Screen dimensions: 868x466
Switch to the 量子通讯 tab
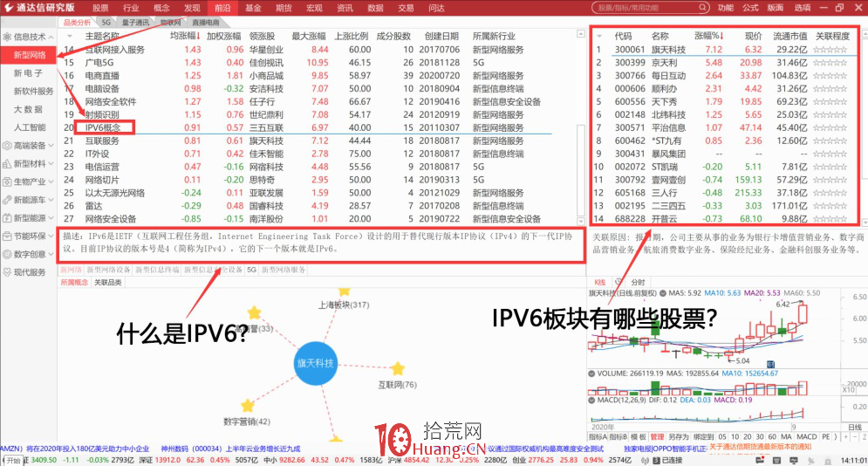click(135, 22)
